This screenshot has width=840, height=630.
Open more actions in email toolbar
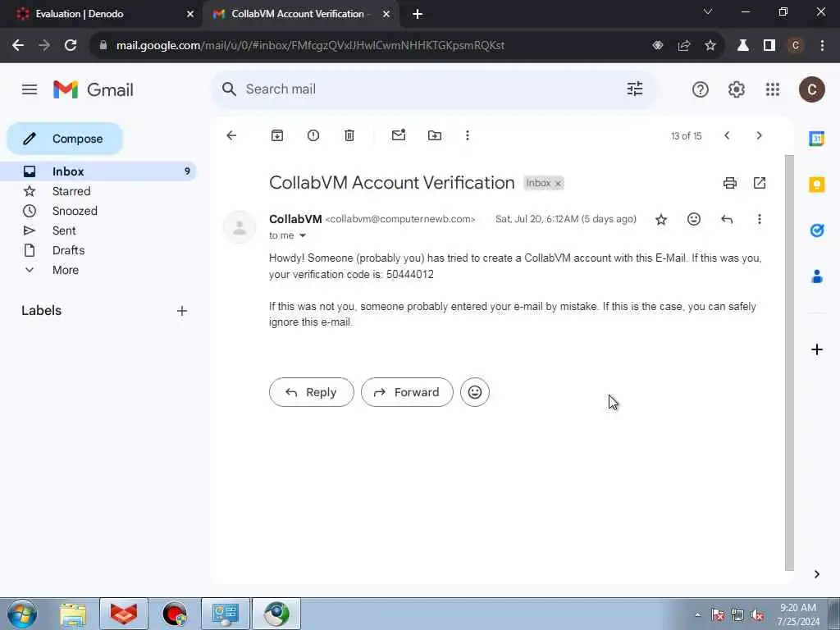click(467, 135)
